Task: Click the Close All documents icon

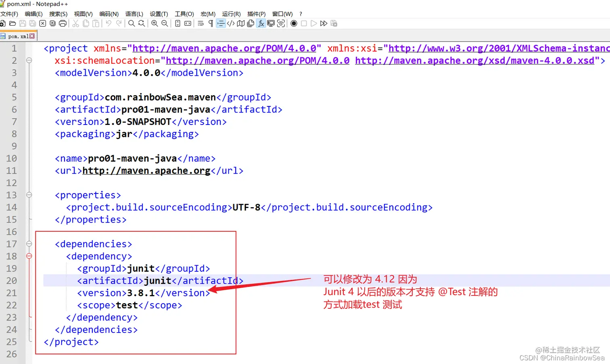Action: point(52,23)
